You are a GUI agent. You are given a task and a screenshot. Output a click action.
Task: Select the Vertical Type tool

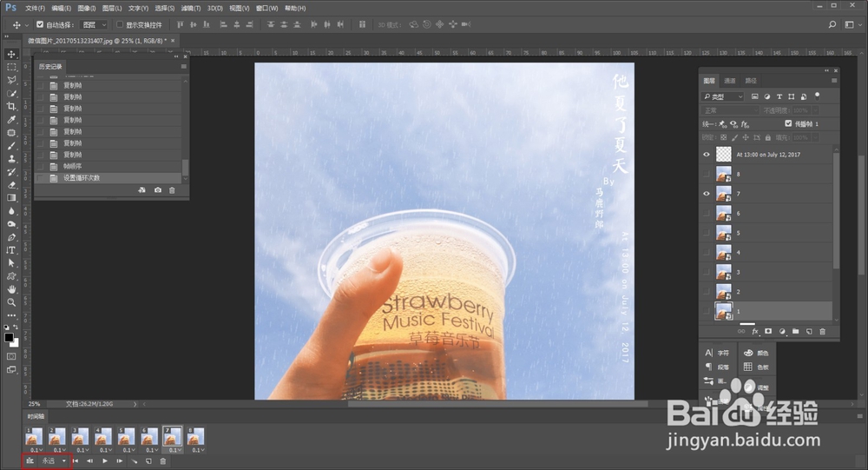pos(11,250)
